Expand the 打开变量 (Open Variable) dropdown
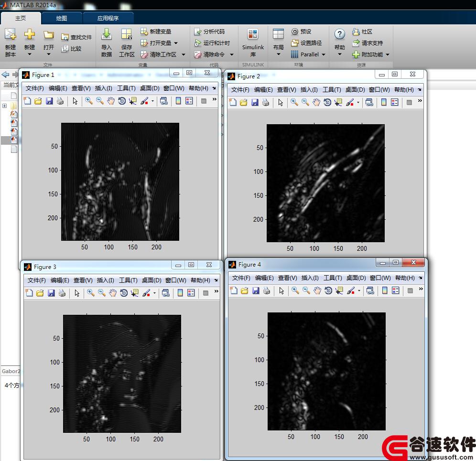 (176, 43)
